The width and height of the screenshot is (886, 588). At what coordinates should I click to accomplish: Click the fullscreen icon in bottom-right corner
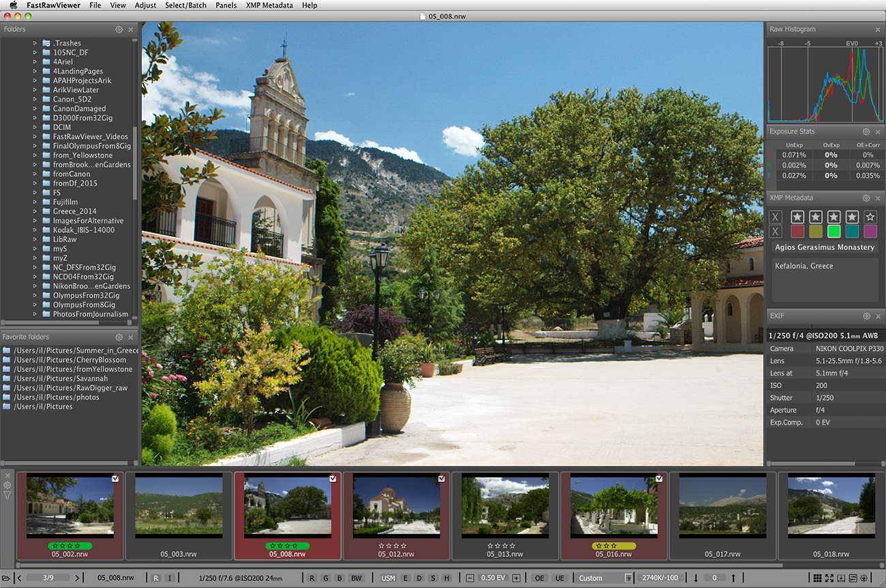(830, 578)
